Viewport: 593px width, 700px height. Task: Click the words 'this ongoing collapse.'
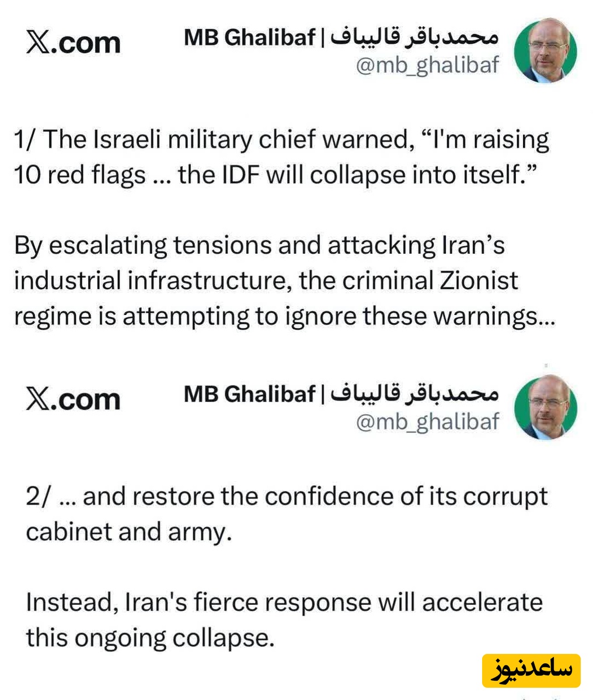[x=150, y=638]
